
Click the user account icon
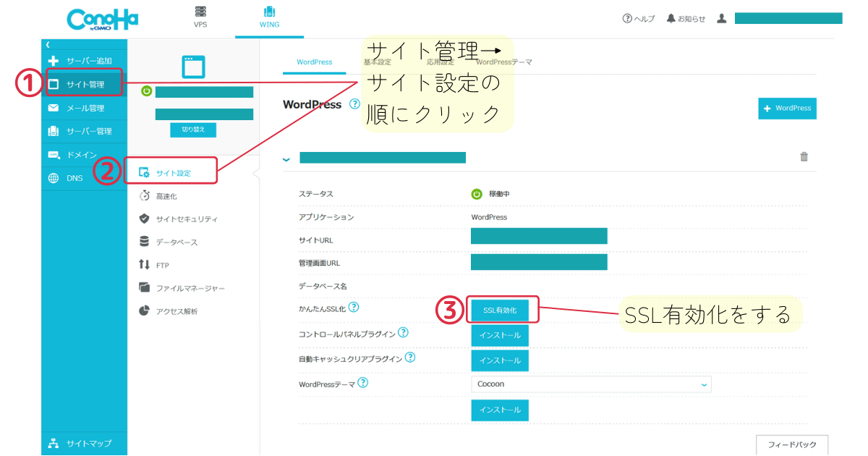pyautogui.click(x=721, y=19)
